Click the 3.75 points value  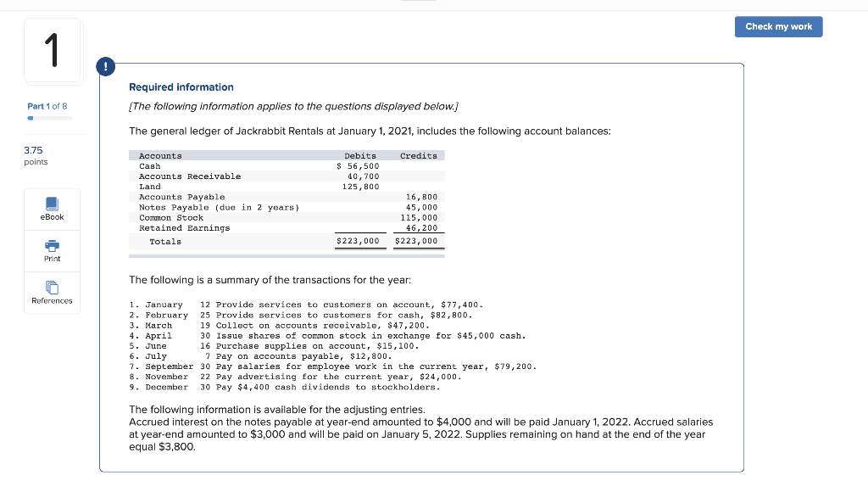[33, 150]
